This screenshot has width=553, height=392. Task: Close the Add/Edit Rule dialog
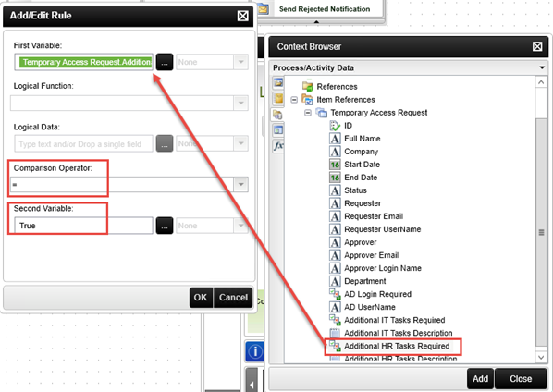click(x=242, y=16)
